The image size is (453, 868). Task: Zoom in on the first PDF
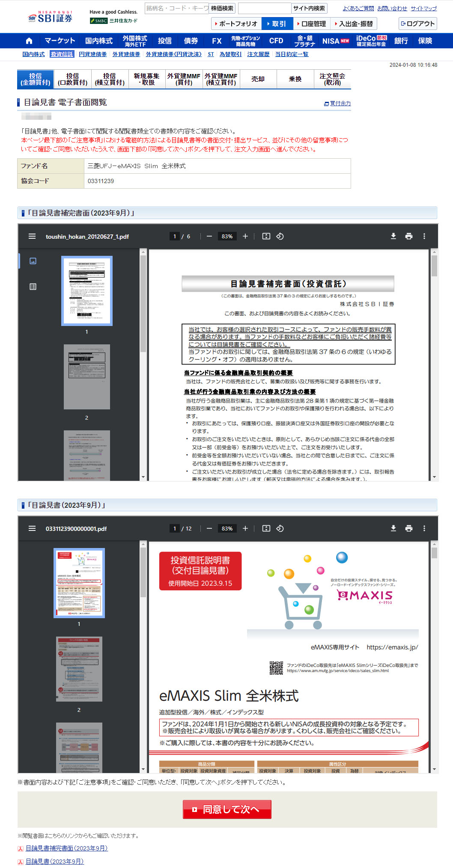[245, 236]
